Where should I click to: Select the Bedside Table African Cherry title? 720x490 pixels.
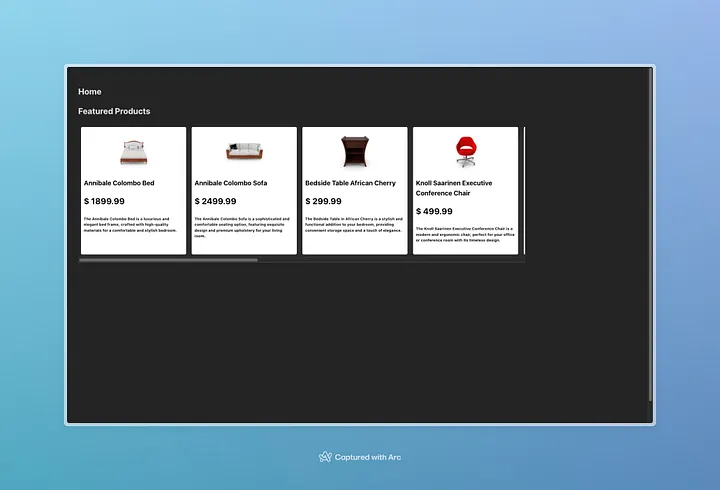[x=350, y=183]
